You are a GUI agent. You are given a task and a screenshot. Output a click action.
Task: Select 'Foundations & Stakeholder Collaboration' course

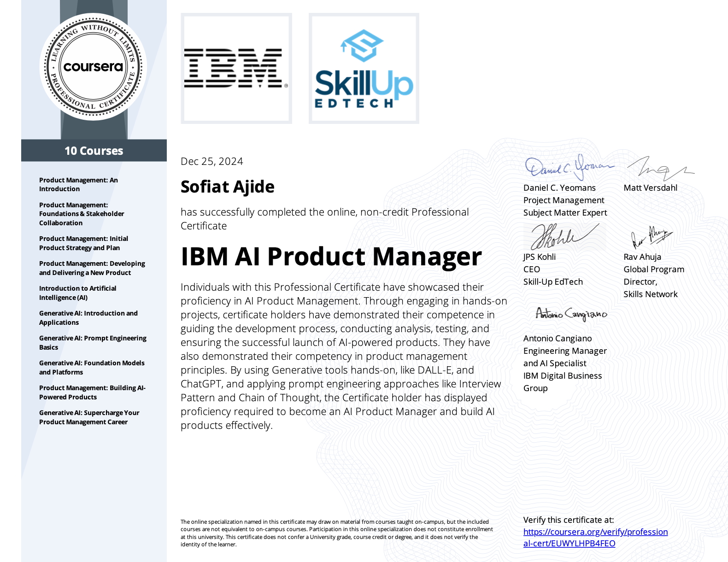(82, 214)
